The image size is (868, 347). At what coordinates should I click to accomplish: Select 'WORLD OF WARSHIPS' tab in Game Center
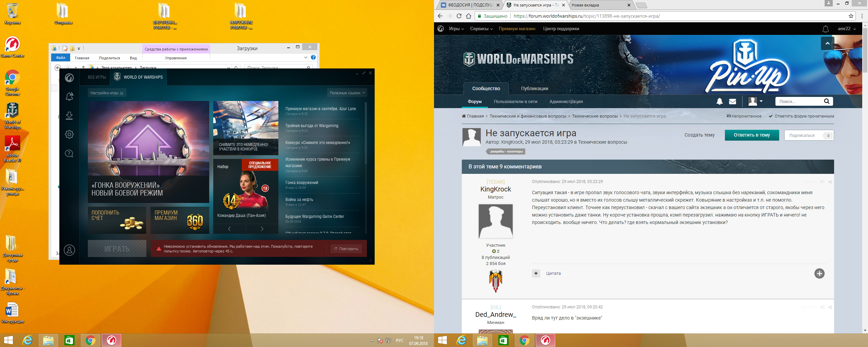pos(138,77)
